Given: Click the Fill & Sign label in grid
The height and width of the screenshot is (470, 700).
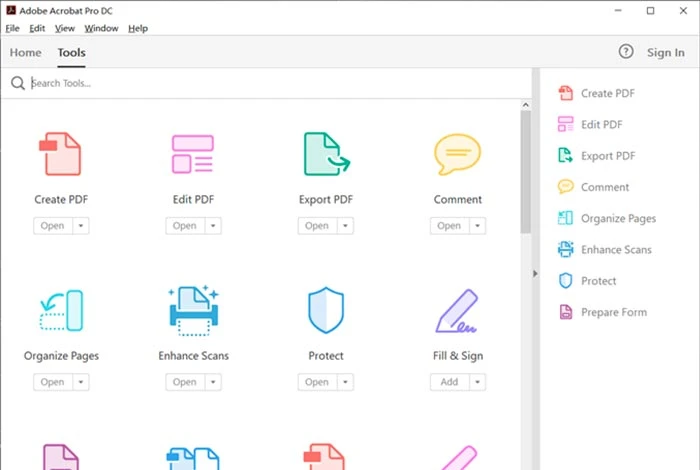Looking at the screenshot, I should [x=458, y=356].
